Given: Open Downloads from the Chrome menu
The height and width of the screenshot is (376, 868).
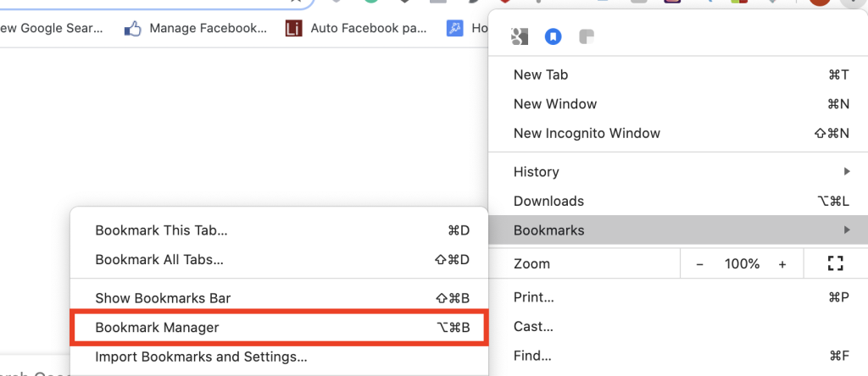Looking at the screenshot, I should (678, 202).
